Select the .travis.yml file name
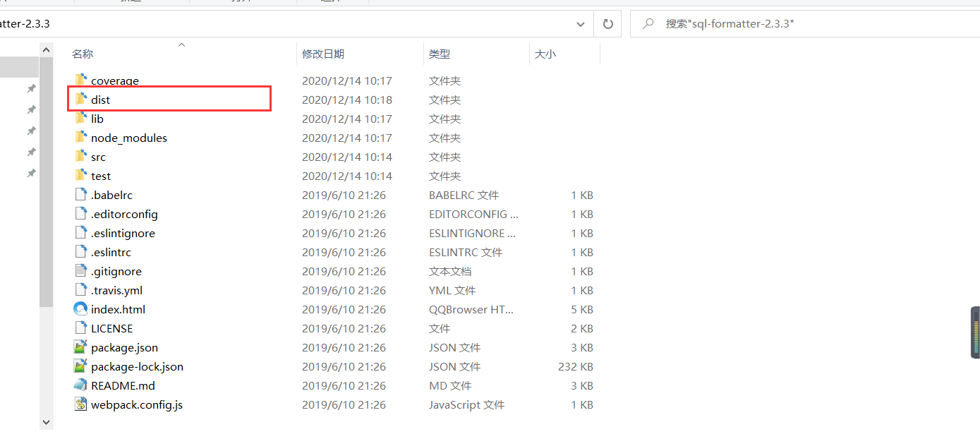This screenshot has height=439, width=980. point(116,290)
